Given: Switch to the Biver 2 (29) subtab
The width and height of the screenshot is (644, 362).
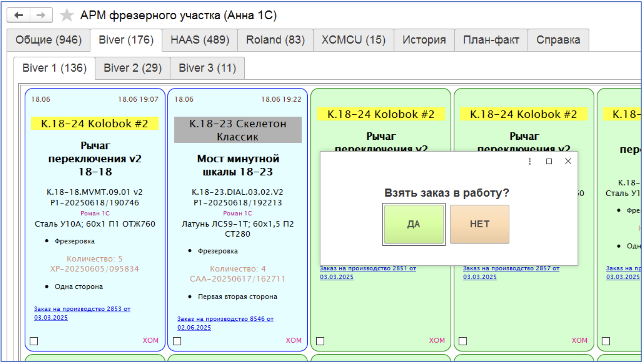Looking at the screenshot, I should (132, 68).
